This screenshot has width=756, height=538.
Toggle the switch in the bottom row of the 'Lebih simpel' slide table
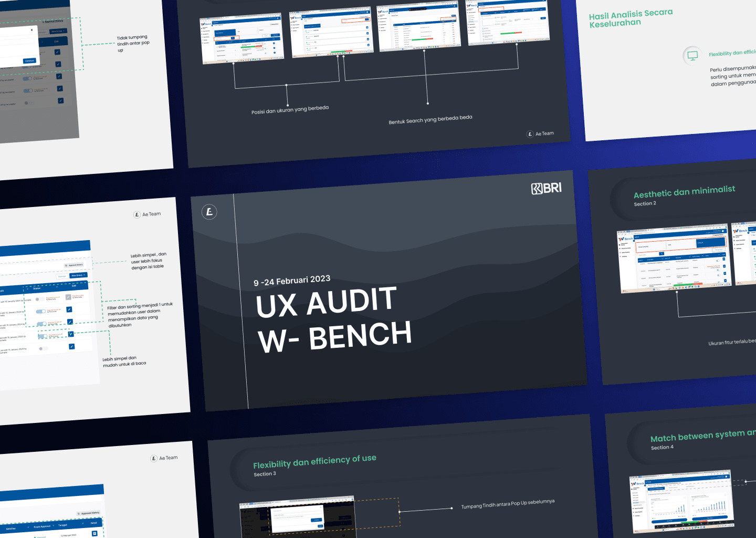pyautogui.click(x=44, y=348)
